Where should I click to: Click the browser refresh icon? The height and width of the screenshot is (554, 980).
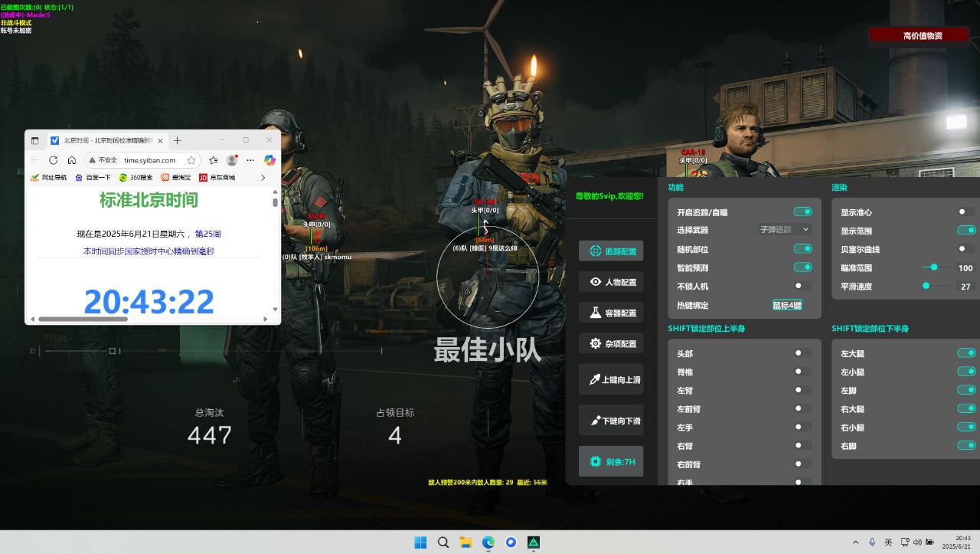[x=53, y=160]
